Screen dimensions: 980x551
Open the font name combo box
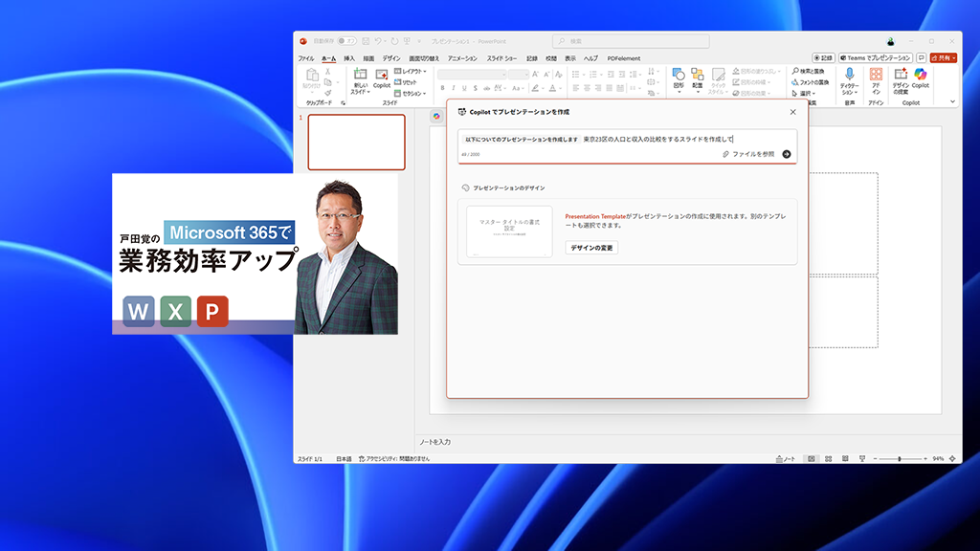[472, 75]
